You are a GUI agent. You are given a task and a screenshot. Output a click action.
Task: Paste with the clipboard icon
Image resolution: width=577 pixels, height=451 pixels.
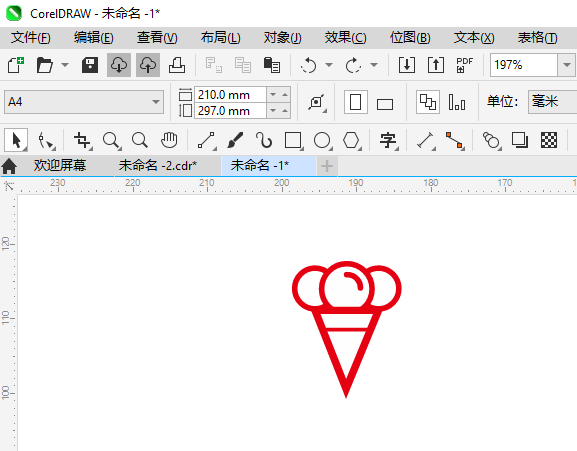pyautogui.click(x=272, y=65)
